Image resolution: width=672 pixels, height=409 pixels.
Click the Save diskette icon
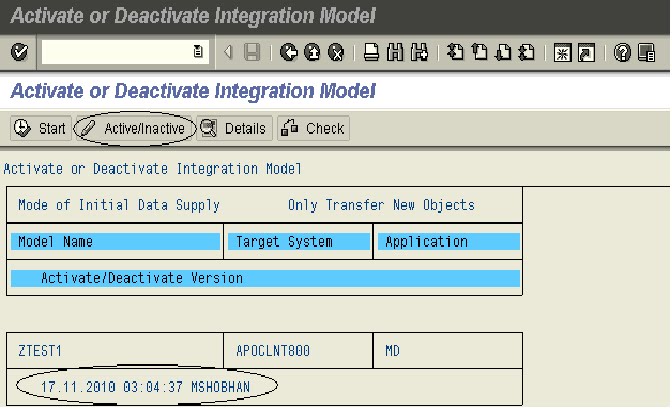(x=252, y=52)
